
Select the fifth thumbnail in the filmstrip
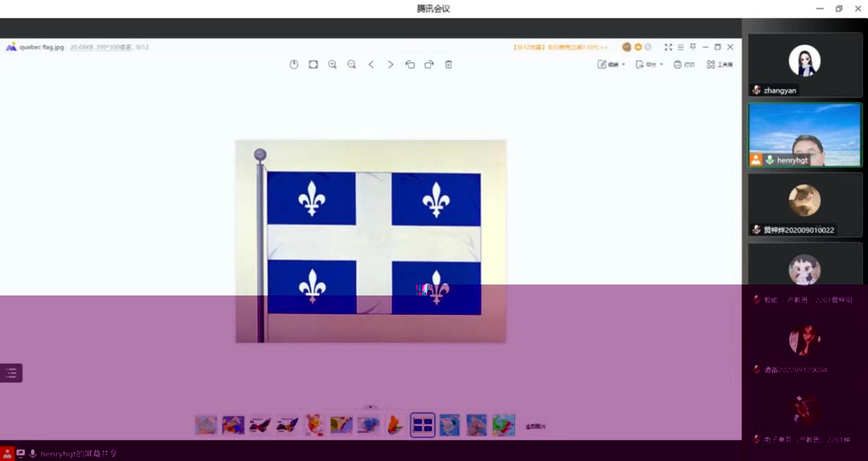(314, 425)
